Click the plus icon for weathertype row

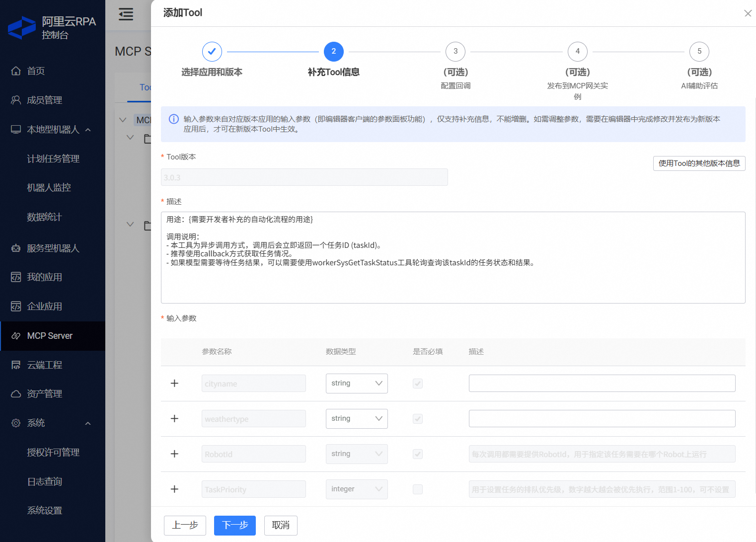[x=174, y=419]
